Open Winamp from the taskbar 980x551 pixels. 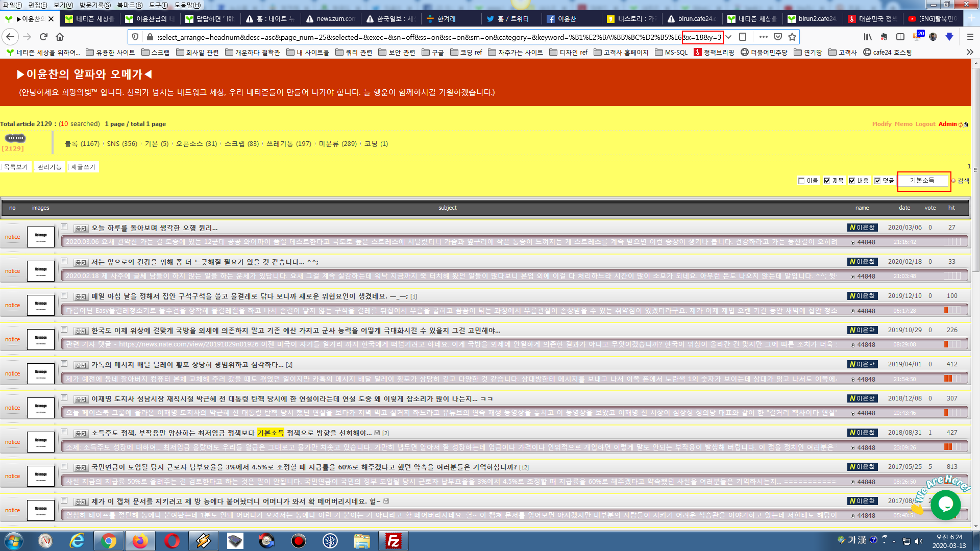[203, 541]
